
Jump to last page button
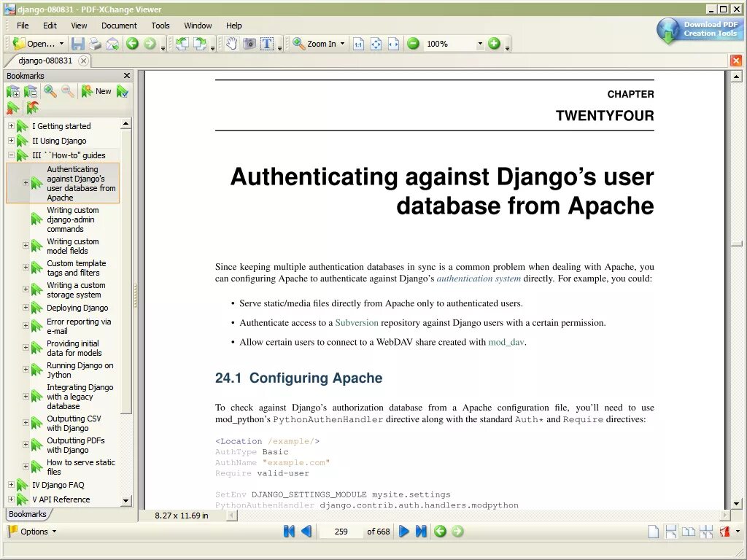tap(421, 532)
